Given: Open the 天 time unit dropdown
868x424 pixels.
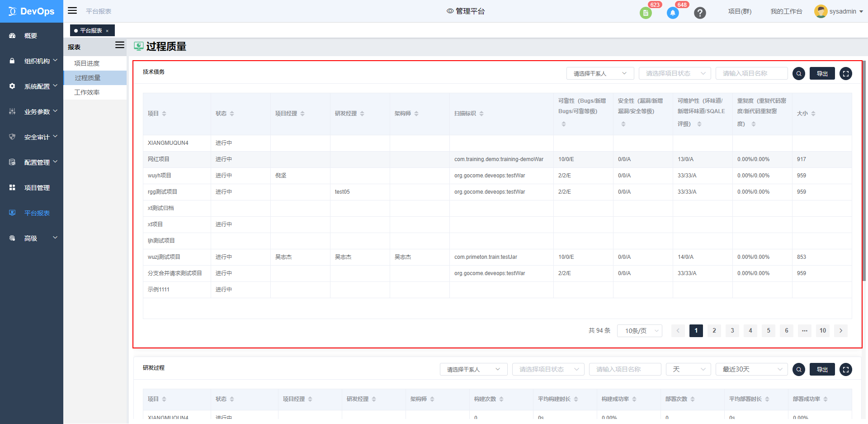Looking at the screenshot, I should click(x=689, y=369).
